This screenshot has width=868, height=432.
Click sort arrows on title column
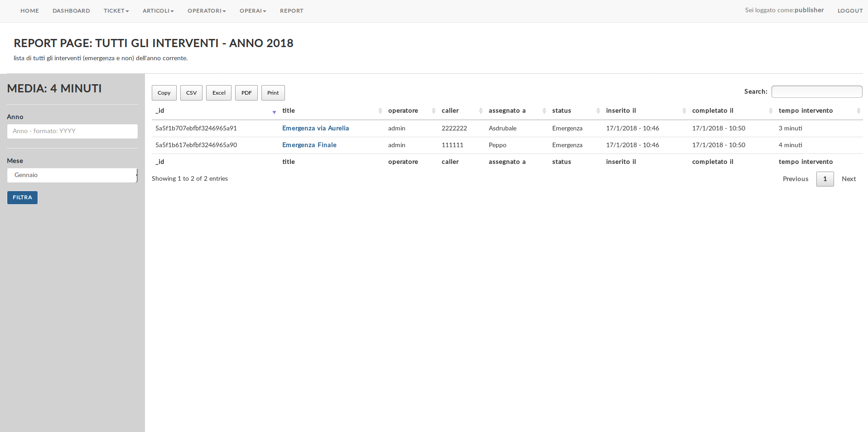380,111
